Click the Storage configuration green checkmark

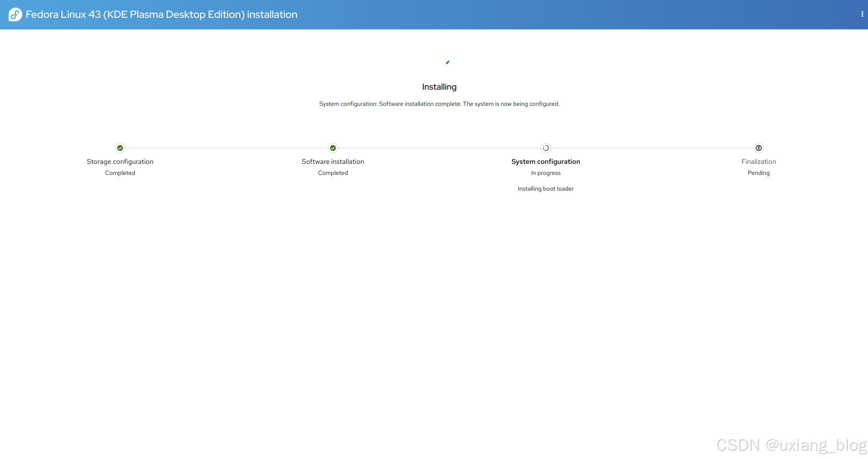point(120,148)
